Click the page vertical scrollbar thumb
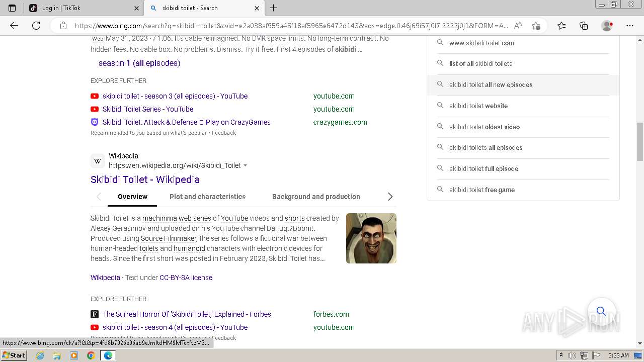This screenshot has width=644, height=362. coord(640,141)
